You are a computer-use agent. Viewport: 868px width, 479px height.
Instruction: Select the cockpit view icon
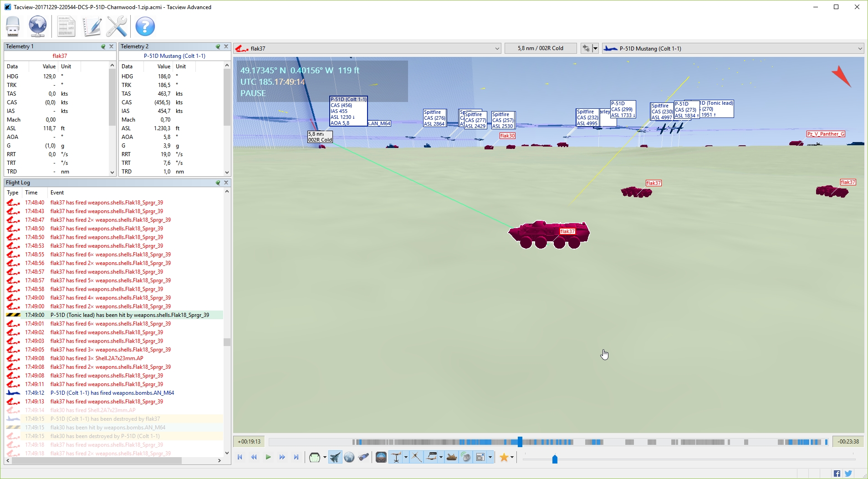314,457
